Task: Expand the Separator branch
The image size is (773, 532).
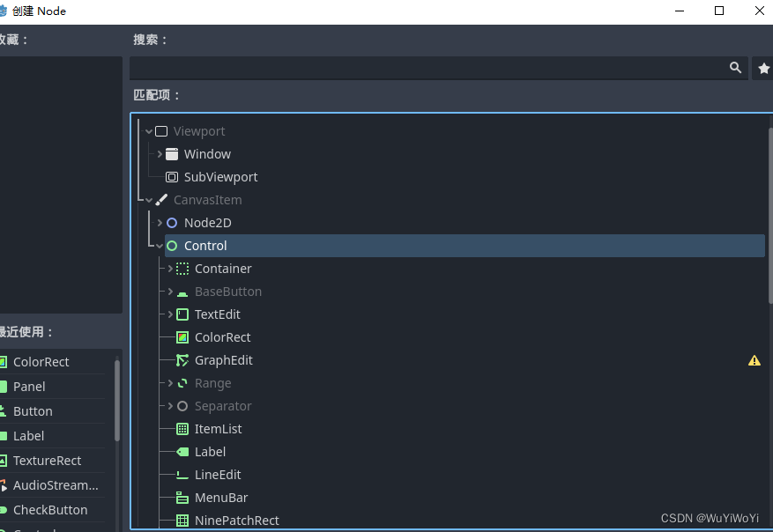Action: [x=170, y=406]
